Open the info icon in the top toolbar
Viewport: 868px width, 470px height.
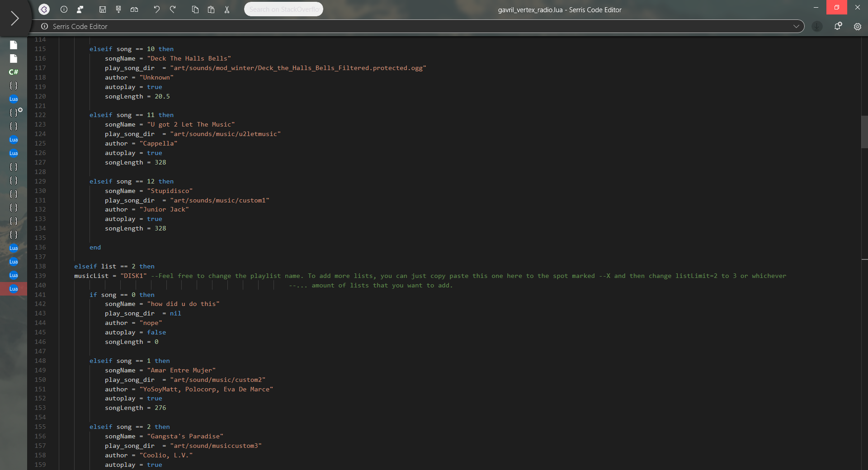pos(64,9)
